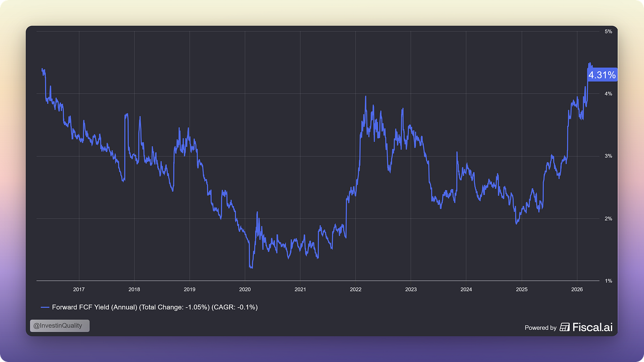Click the 2025 x-axis label

(x=521, y=290)
